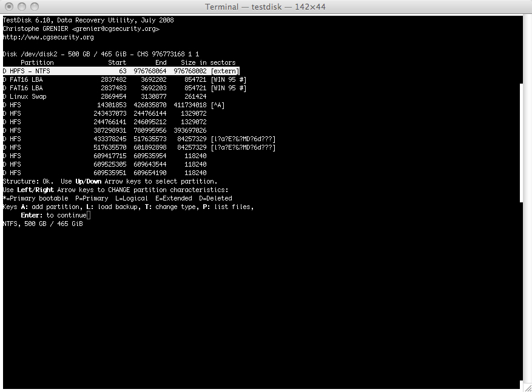Image resolution: width=532 pixels, height=392 pixels.
Task: Click the End column header
Action: click(161, 62)
